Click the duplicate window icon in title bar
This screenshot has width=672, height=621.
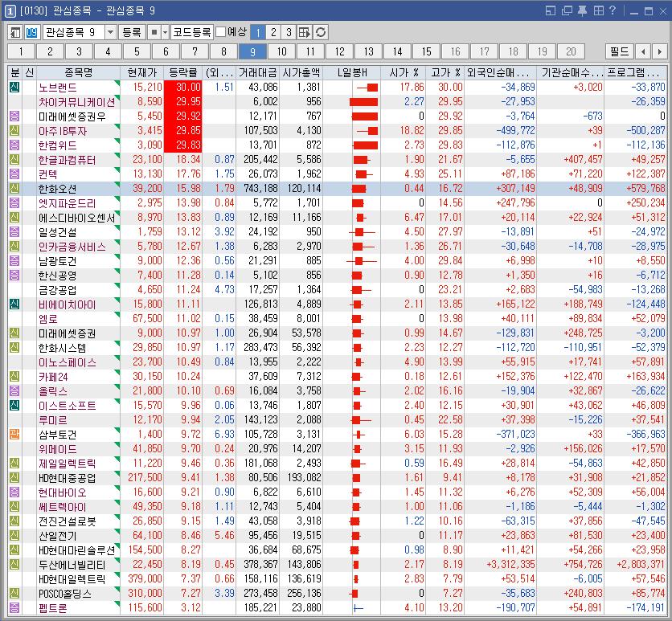[567, 10]
